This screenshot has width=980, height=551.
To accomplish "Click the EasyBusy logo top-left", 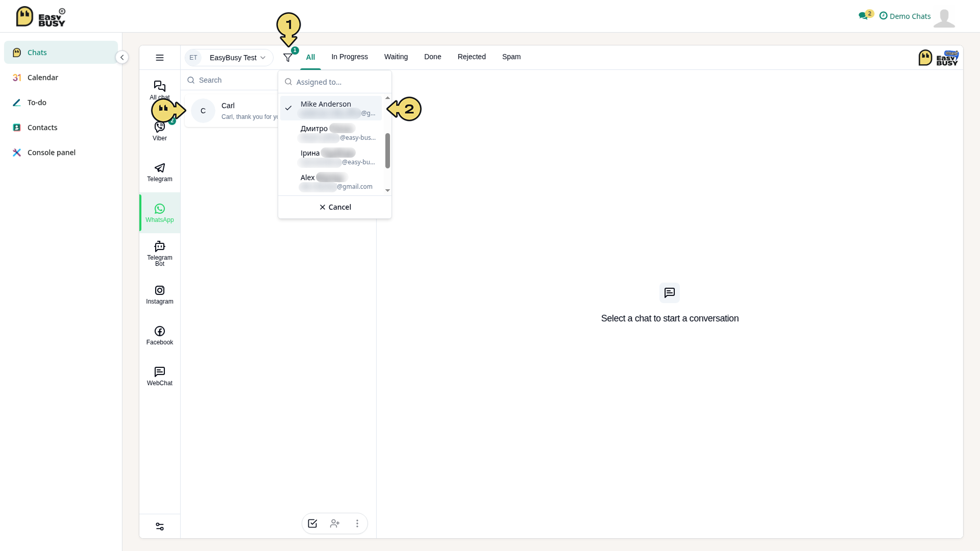I will pyautogui.click(x=41, y=16).
